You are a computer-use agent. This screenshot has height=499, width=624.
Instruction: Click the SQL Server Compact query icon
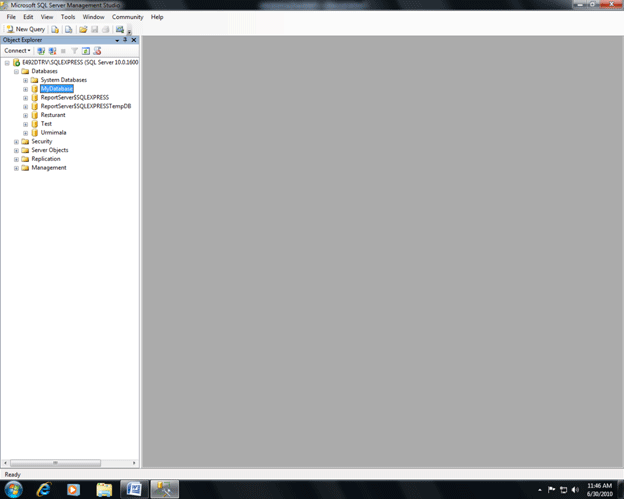68,29
